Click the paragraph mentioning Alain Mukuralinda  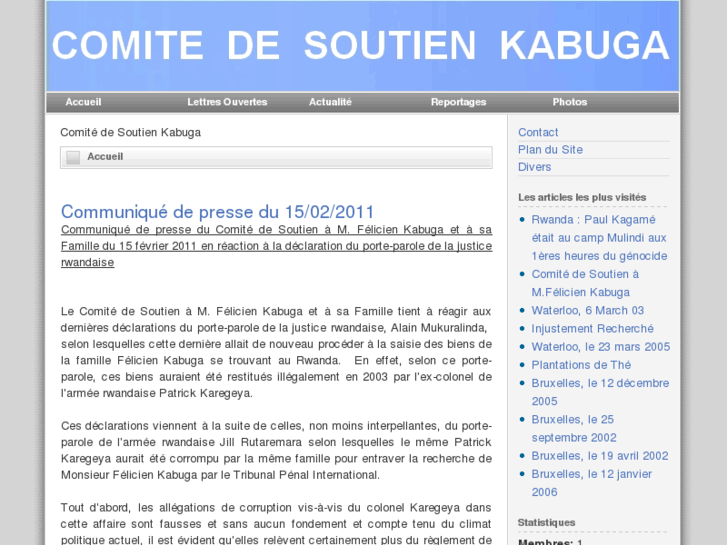pyautogui.click(x=276, y=352)
